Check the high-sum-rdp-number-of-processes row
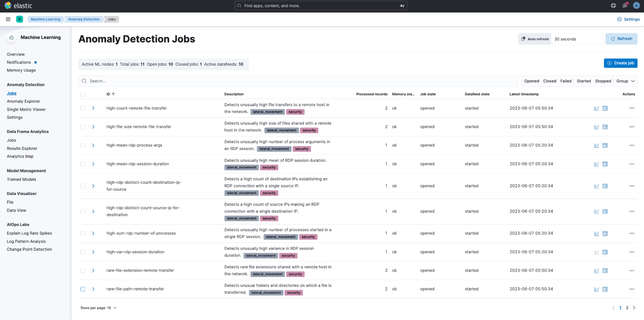 pos(83,233)
